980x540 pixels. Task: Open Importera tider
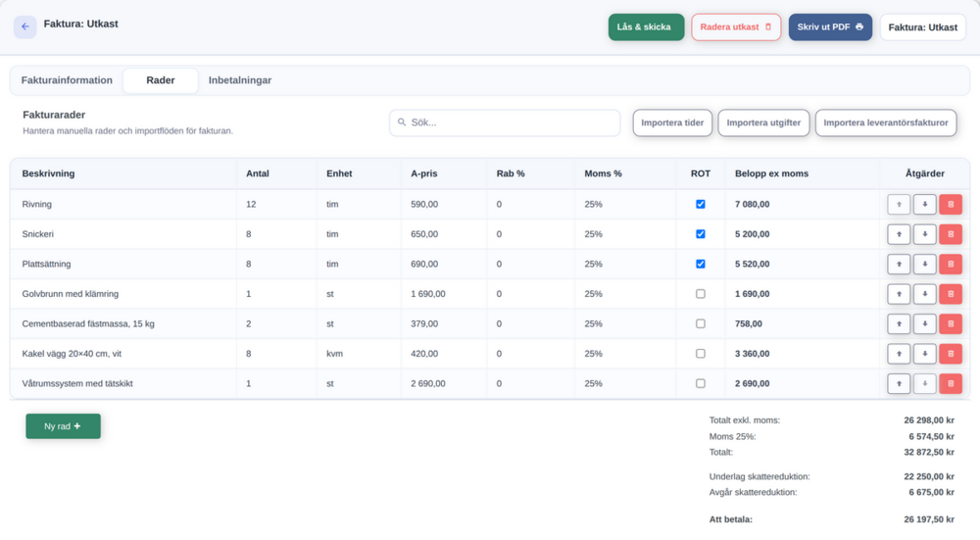[x=672, y=123]
